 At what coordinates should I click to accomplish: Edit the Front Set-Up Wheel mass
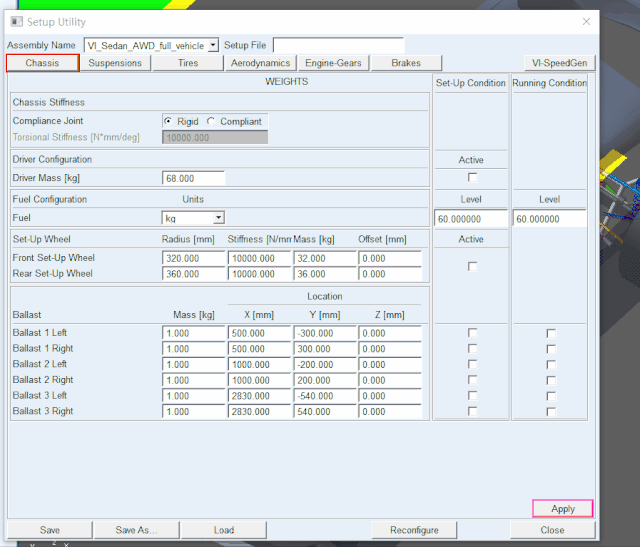pyautogui.click(x=325, y=258)
